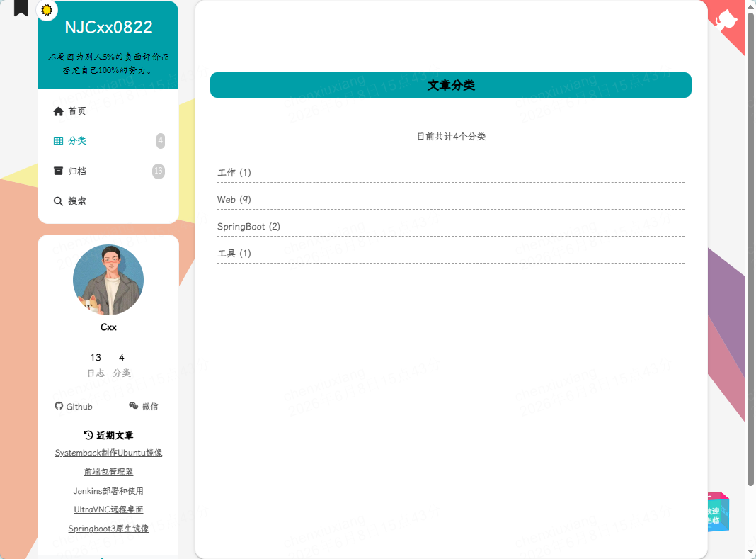Click the home icon beside 首页
Image resolution: width=756 pixels, height=559 pixels.
58,111
